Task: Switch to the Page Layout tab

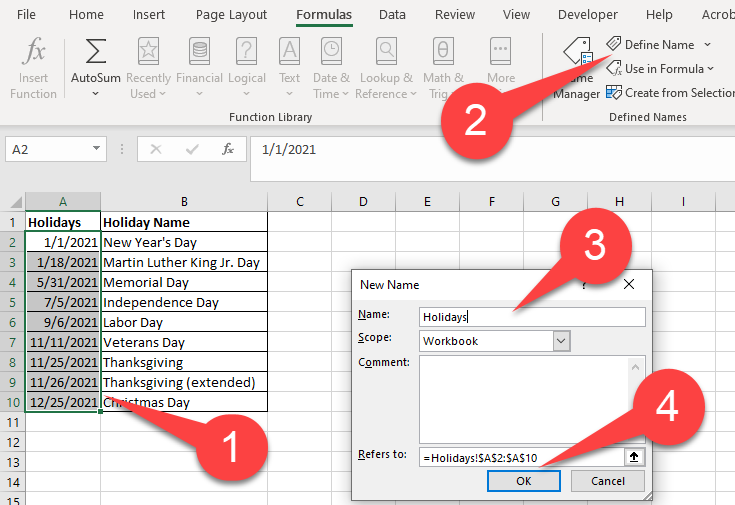Action: tap(231, 15)
